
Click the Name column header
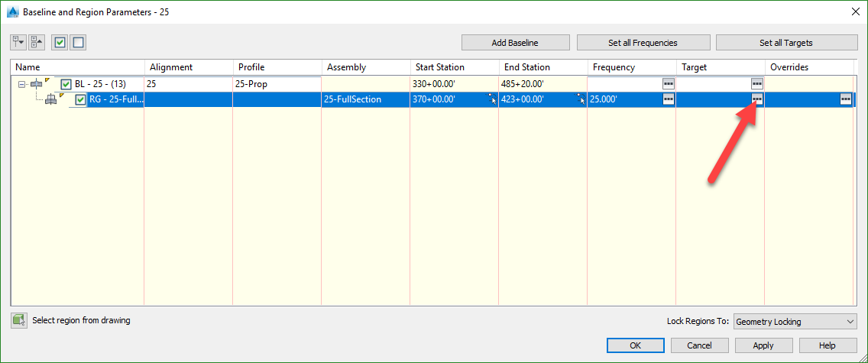pyautogui.click(x=77, y=67)
